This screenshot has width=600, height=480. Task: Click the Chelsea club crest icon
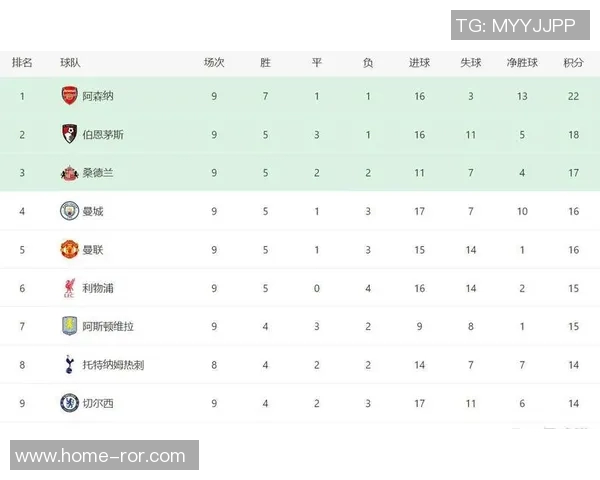(69, 403)
